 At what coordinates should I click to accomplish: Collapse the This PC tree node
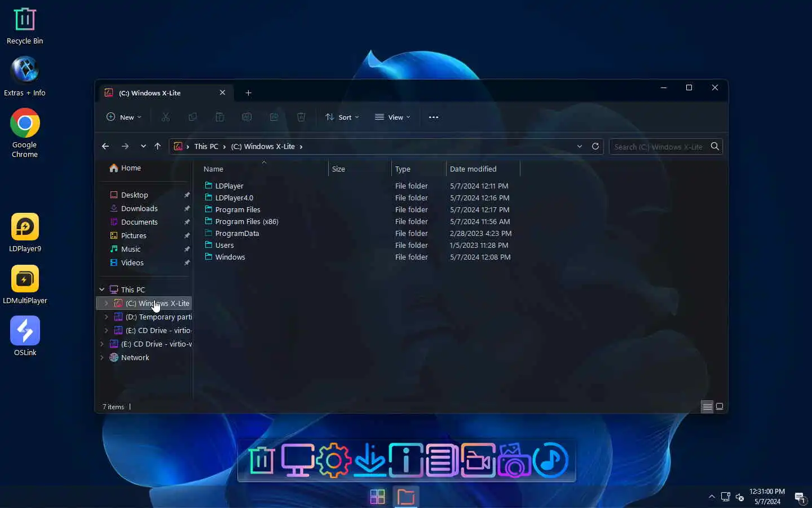click(102, 290)
